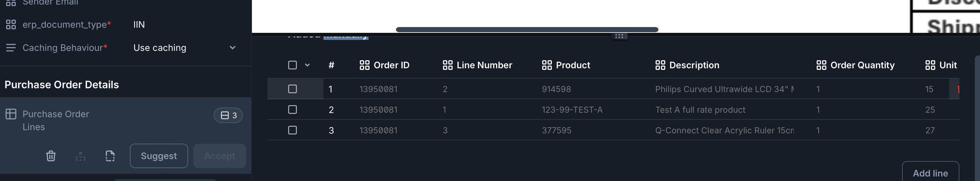This screenshot has height=181, width=980.
Task: Click the erp_document_type value IIN
Action: [139, 25]
